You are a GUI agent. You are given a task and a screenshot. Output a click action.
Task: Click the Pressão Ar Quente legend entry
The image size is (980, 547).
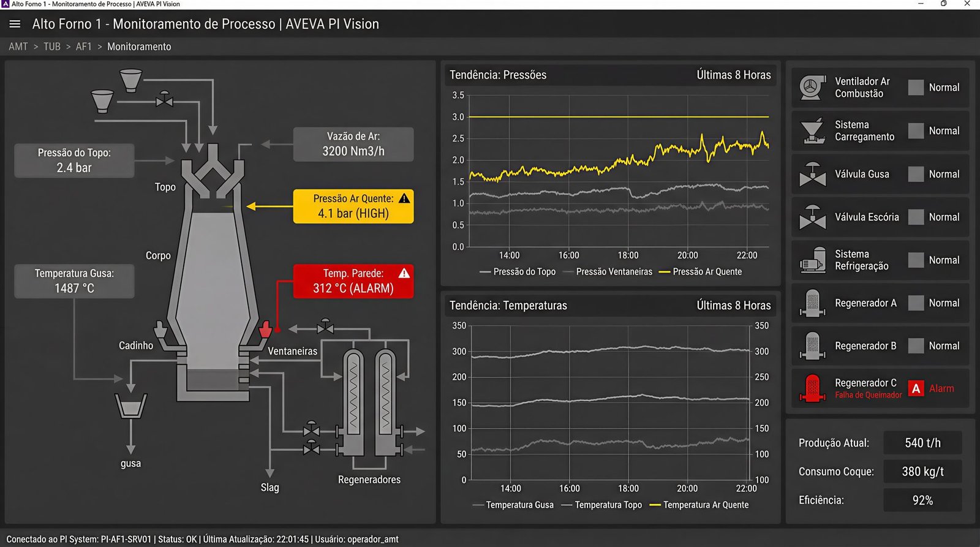[x=701, y=271]
